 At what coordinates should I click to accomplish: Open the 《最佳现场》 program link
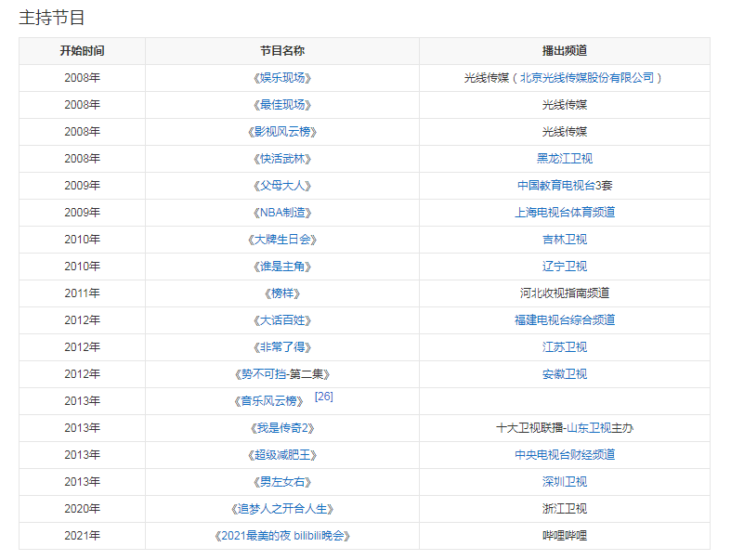[x=281, y=105]
